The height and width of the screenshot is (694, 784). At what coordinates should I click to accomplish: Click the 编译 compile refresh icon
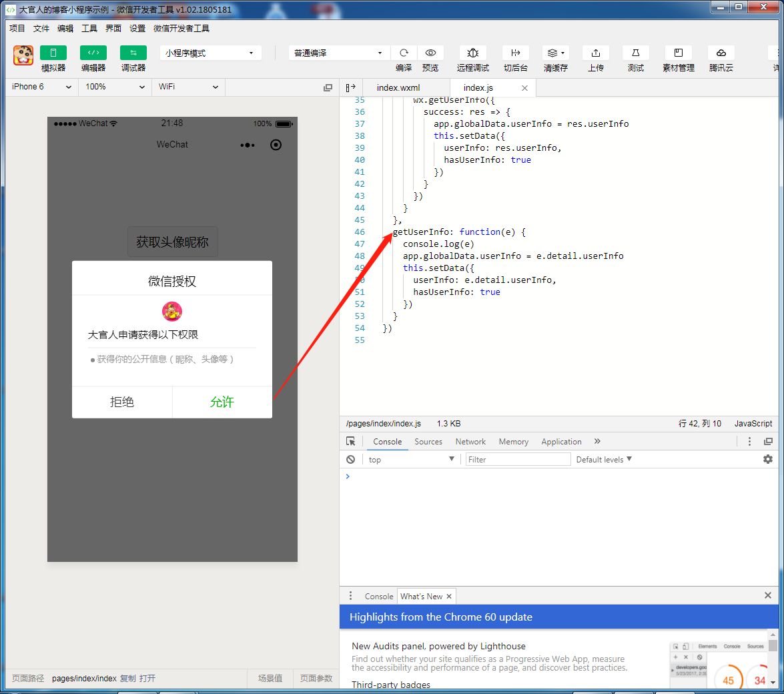[x=404, y=53]
